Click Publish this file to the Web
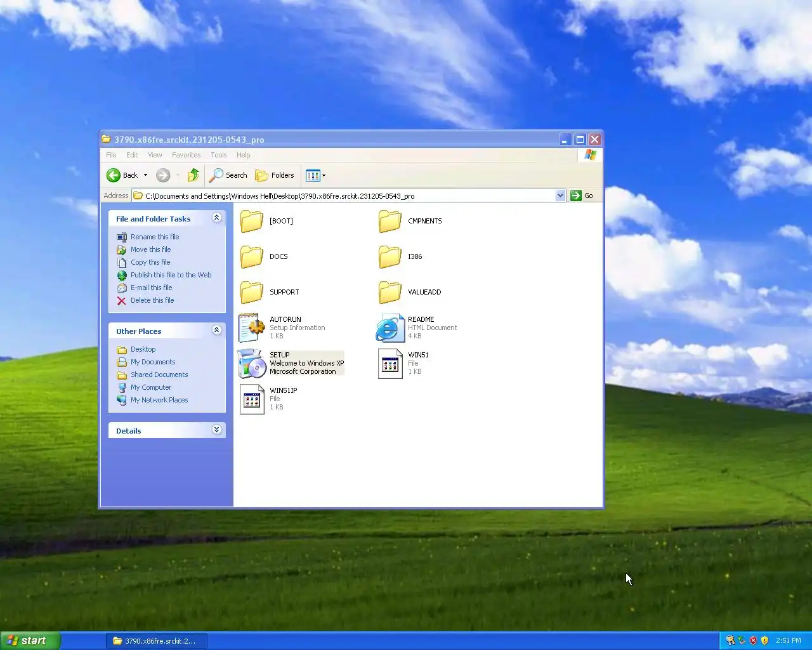Image resolution: width=812 pixels, height=650 pixels. pyautogui.click(x=171, y=275)
